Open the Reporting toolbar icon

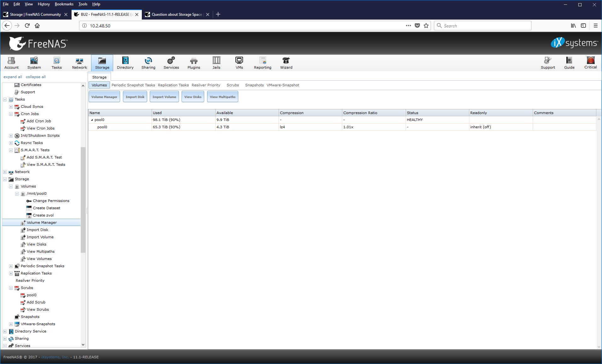(263, 63)
